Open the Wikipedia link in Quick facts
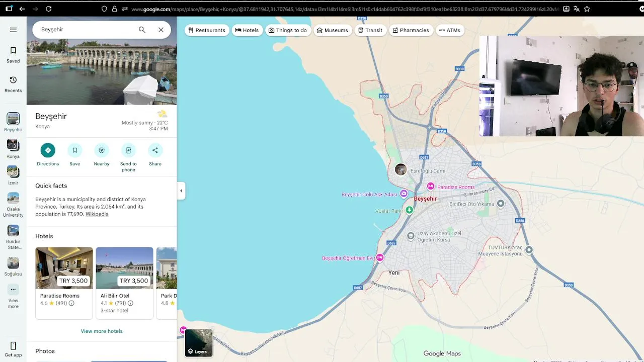Viewport: 644px width, 362px height. (x=97, y=214)
